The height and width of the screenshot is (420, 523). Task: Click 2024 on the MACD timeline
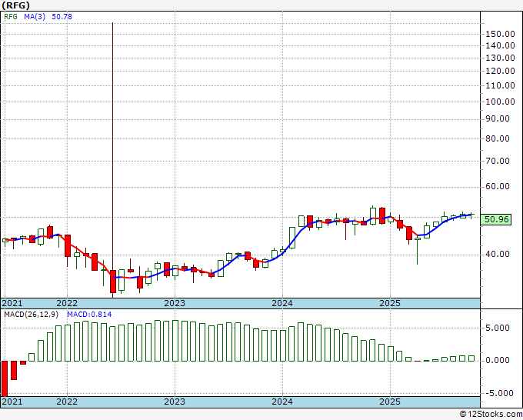[x=282, y=402]
